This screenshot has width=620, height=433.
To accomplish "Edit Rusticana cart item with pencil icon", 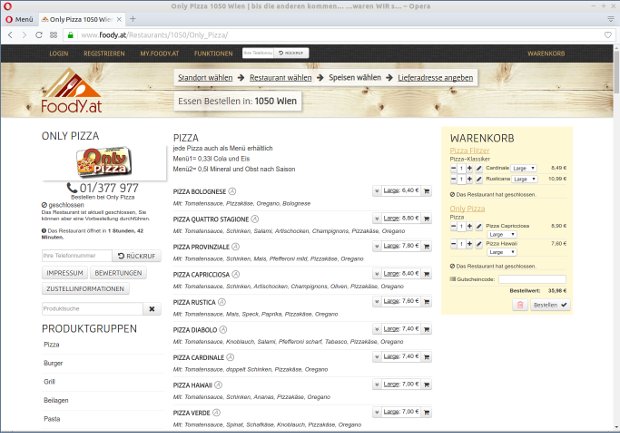I will coord(479,179).
